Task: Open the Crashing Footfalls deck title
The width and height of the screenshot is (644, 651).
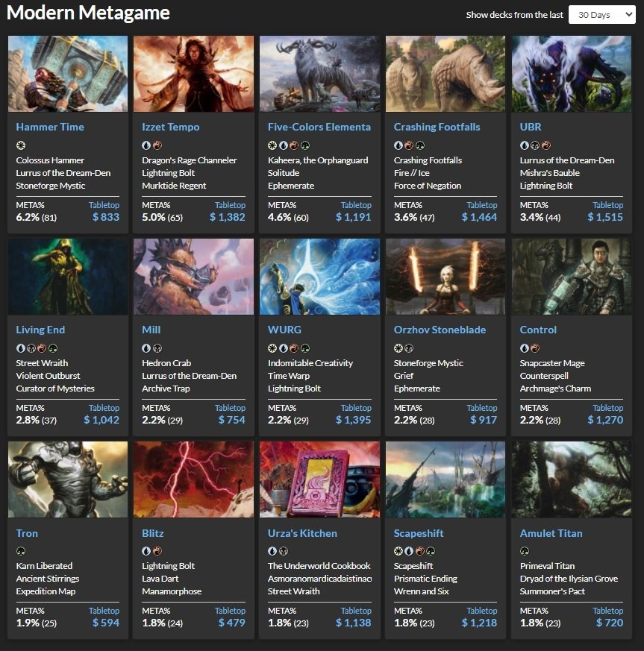Action: (437, 127)
